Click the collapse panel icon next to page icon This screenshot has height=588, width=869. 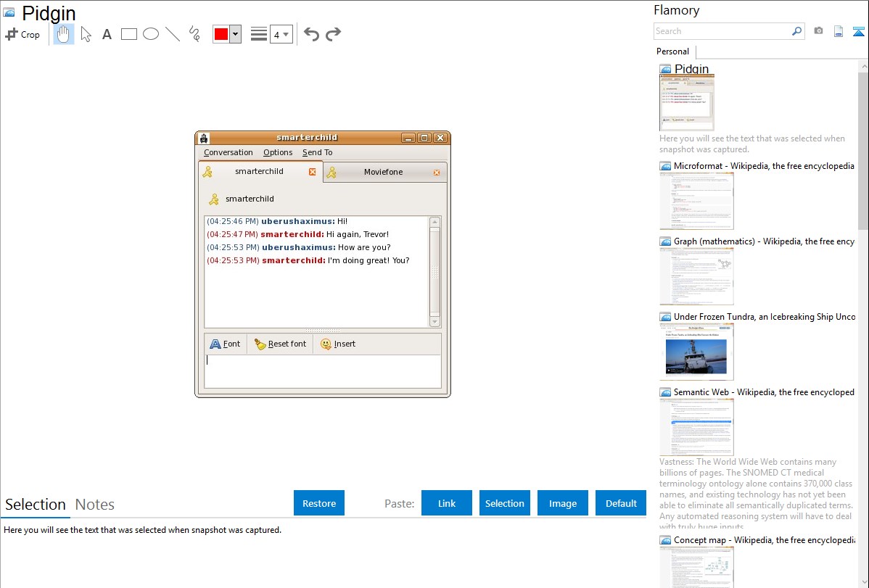point(858,31)
